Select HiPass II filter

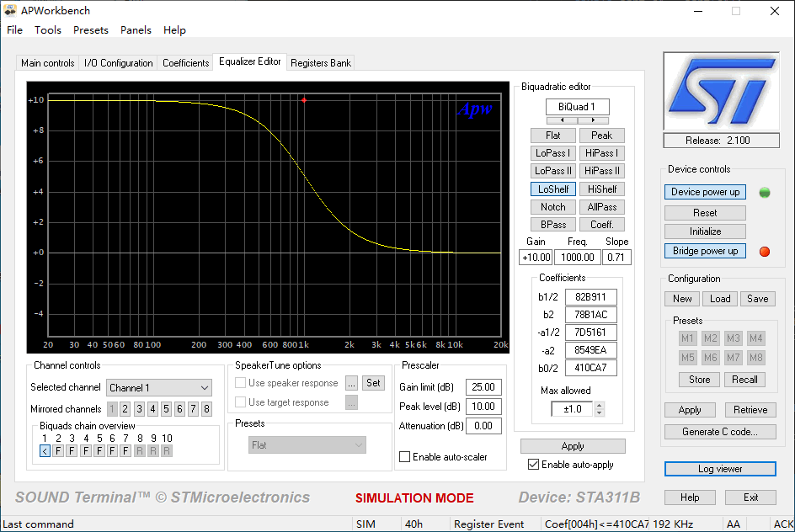[x=602, y=171]
